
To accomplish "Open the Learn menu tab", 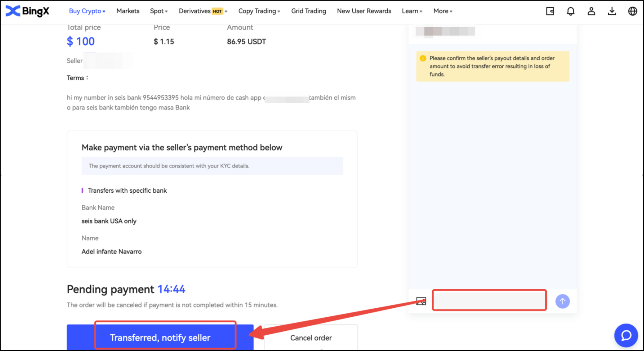I will point(412,11).
